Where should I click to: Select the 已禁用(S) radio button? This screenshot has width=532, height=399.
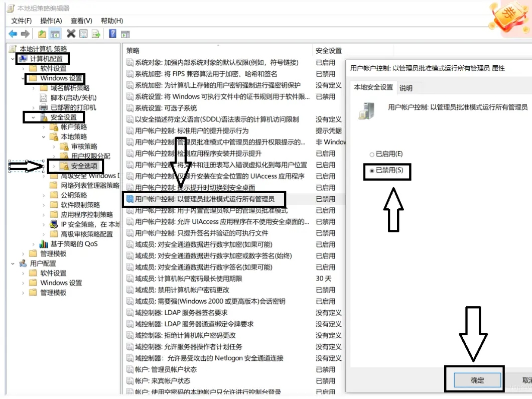coord(372,171)
